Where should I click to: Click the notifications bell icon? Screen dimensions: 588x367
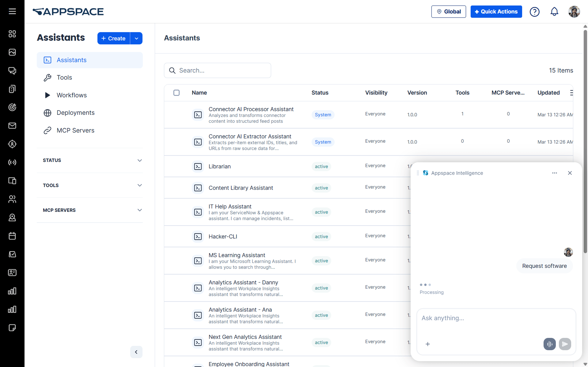554,12
